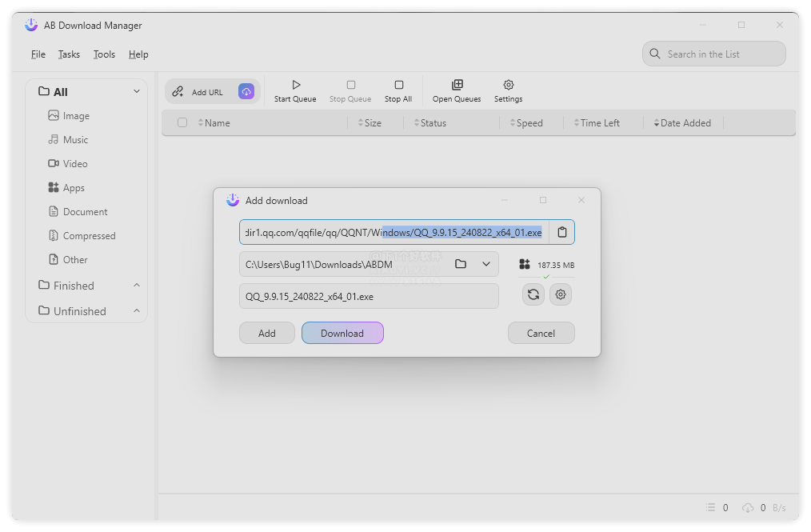Image resolution: width=811 pixels, height=532 pixels.
Task: Click the paste-from-clipboard icon beside the URL
Action: 561,231
